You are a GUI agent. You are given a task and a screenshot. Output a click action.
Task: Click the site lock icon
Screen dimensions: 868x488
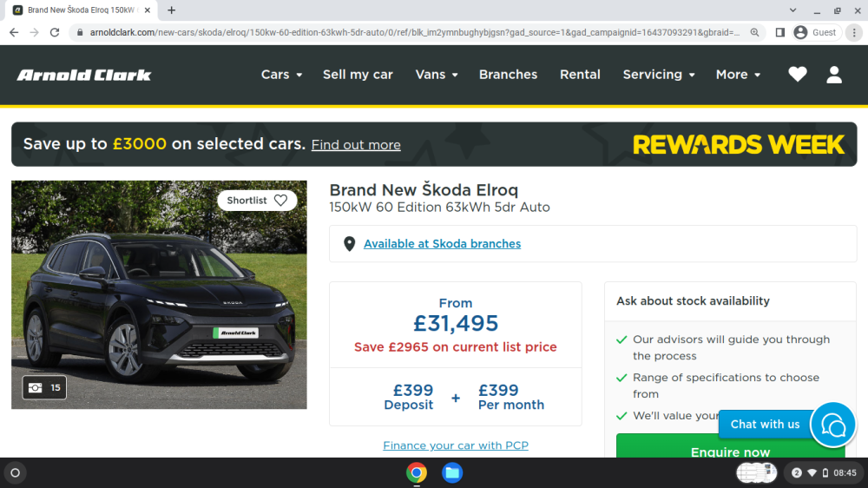click(x=80, y=33)
